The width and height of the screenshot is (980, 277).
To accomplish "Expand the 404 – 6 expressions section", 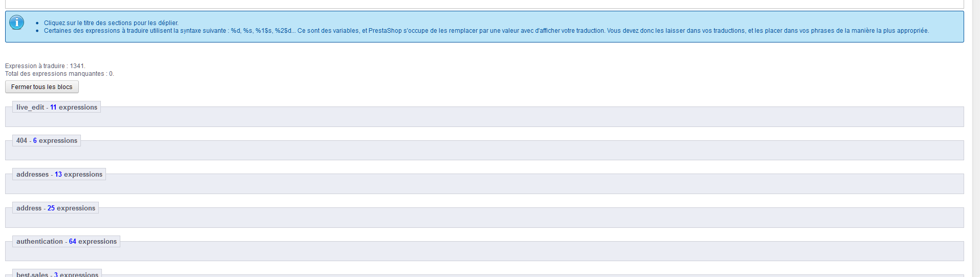I will (47, 140).
